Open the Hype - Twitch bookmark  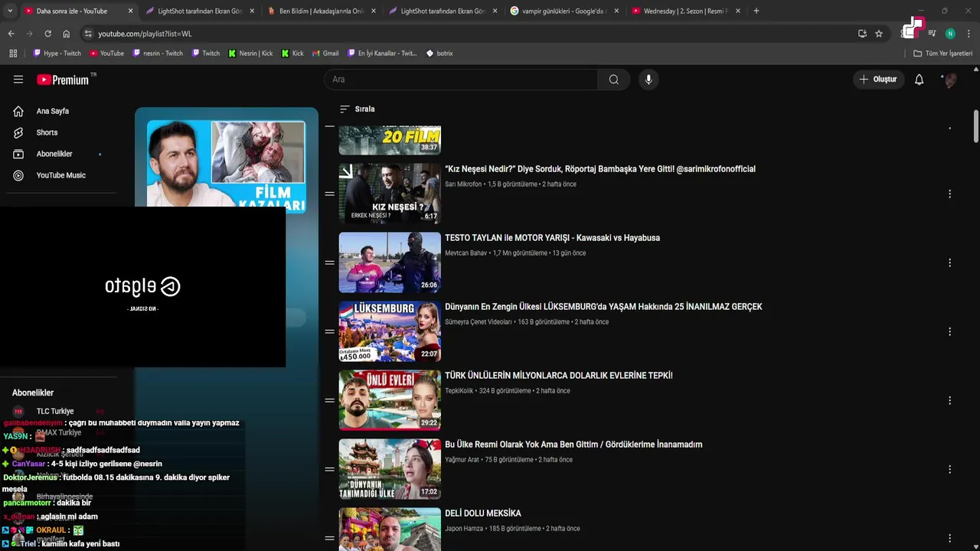(57, 54)
